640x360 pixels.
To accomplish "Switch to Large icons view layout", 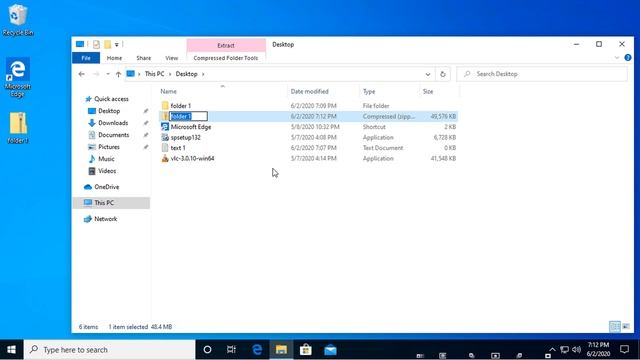I will pyautogui.click(x=626, y=327).
